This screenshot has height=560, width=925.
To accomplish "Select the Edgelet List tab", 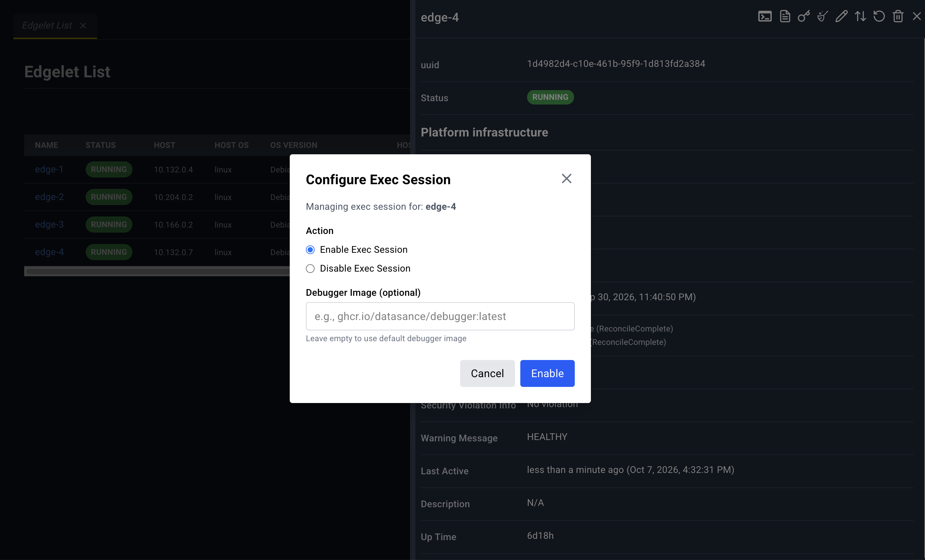I will pos(47,26).
